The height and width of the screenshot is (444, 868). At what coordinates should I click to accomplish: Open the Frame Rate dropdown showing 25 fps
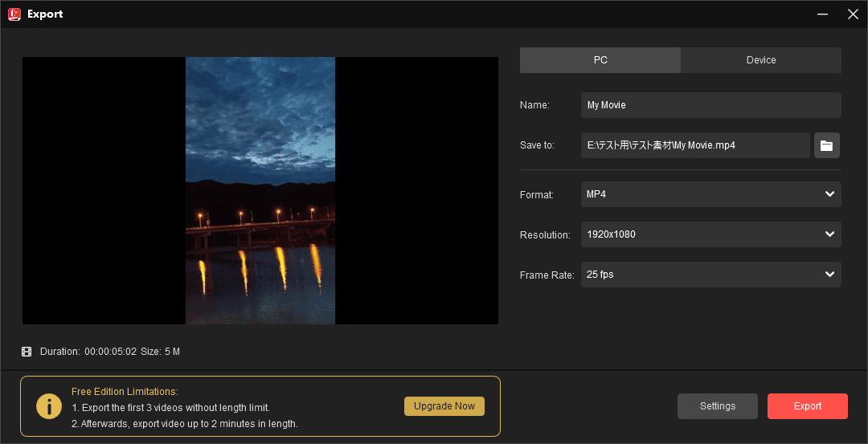pyautogui.click(x=710, y=275)
